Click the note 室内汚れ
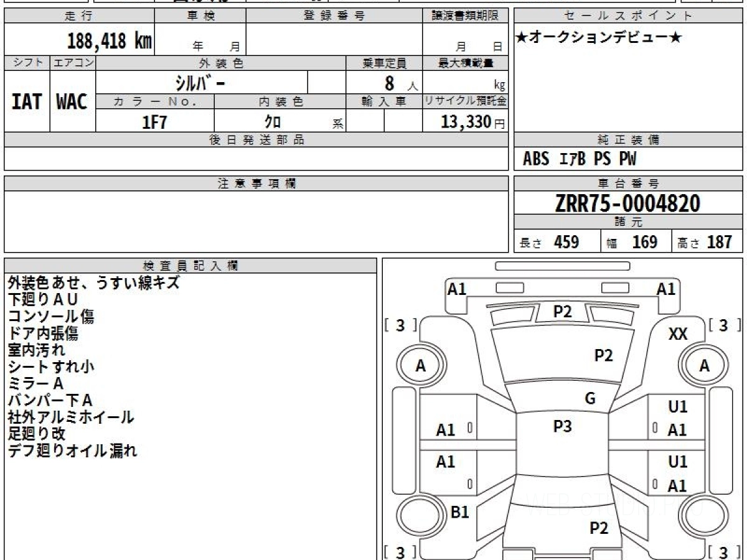This screenshot has height=560, width=747. 37,350
